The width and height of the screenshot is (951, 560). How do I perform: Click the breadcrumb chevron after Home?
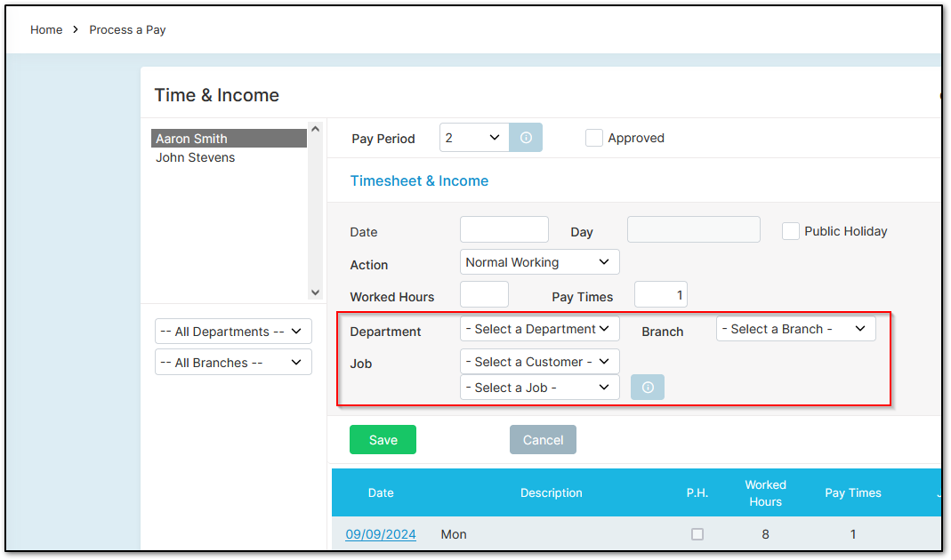point(76,29)
